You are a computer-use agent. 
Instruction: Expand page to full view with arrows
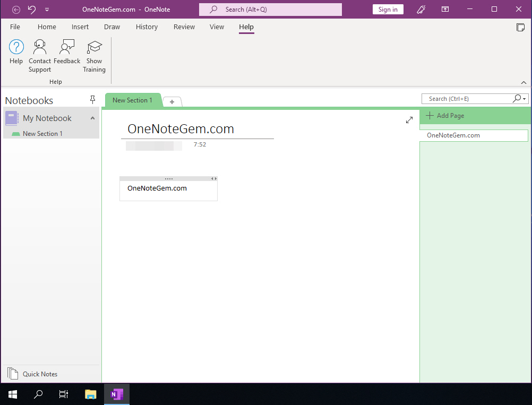(x=409, y=120)
